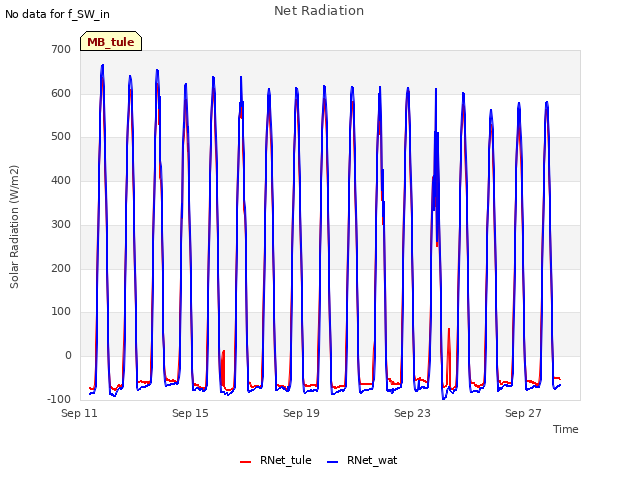Click the 700 y-axis tick label

pos(61,49)
